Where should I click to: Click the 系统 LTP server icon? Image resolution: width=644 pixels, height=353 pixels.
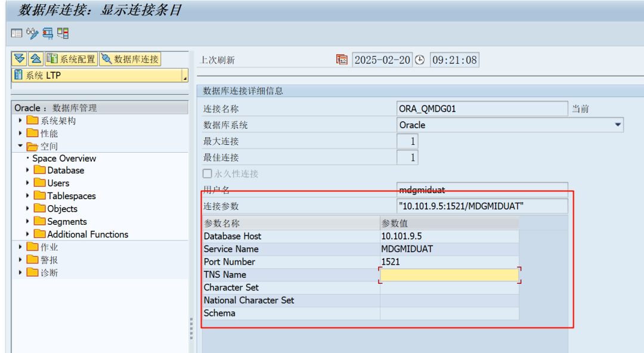pyautogui.click(x=18, y=75)
